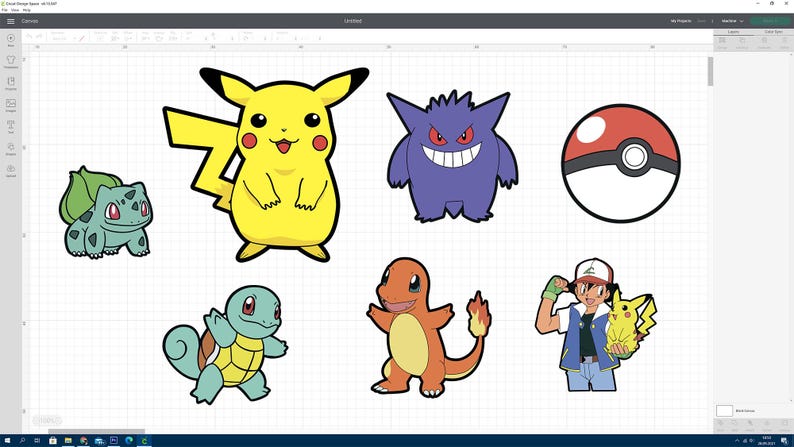Click the Untitled project title
The image size is (794, 447).
(x=353, y=21)
